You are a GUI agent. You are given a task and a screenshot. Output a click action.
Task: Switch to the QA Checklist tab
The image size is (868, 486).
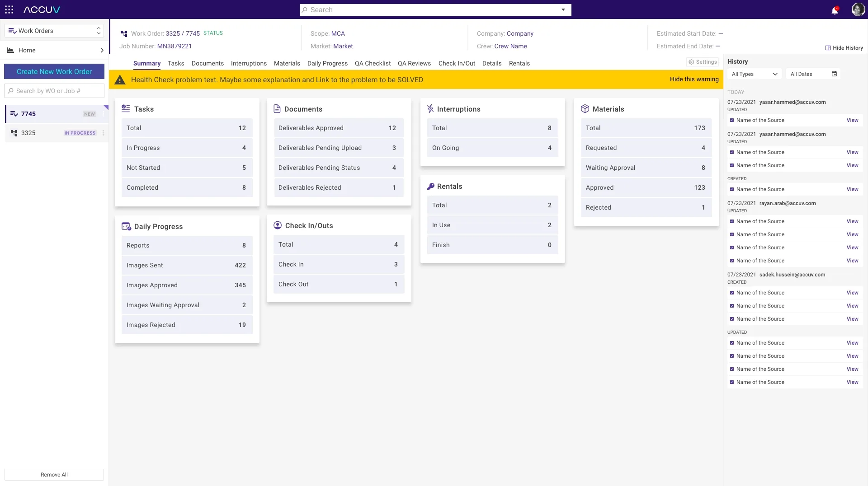(373, 63)
